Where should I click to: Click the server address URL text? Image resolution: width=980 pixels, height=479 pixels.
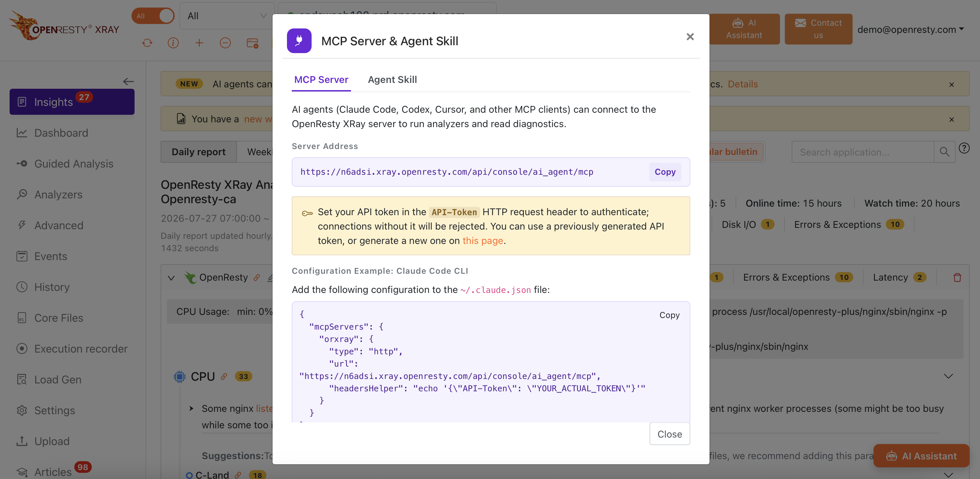[447, 172]
